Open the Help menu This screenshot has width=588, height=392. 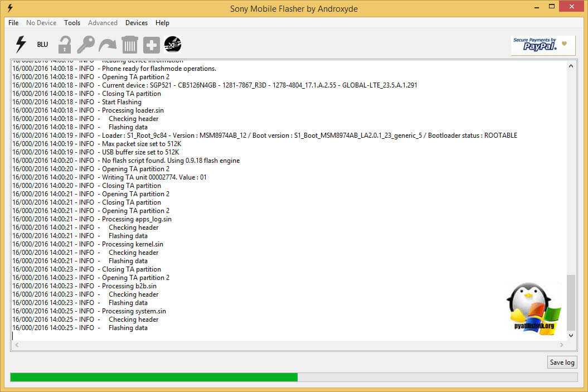162,23
